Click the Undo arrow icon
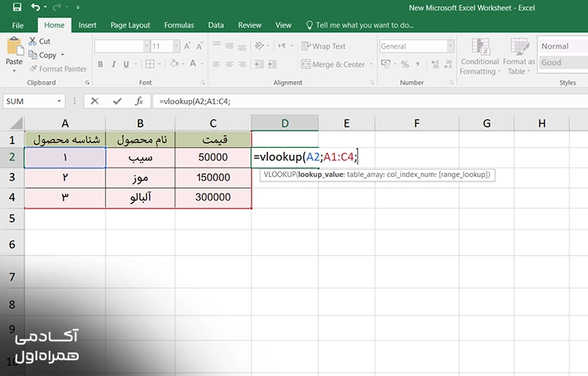Screen dimensions: 588x376 tap(35, 7)
